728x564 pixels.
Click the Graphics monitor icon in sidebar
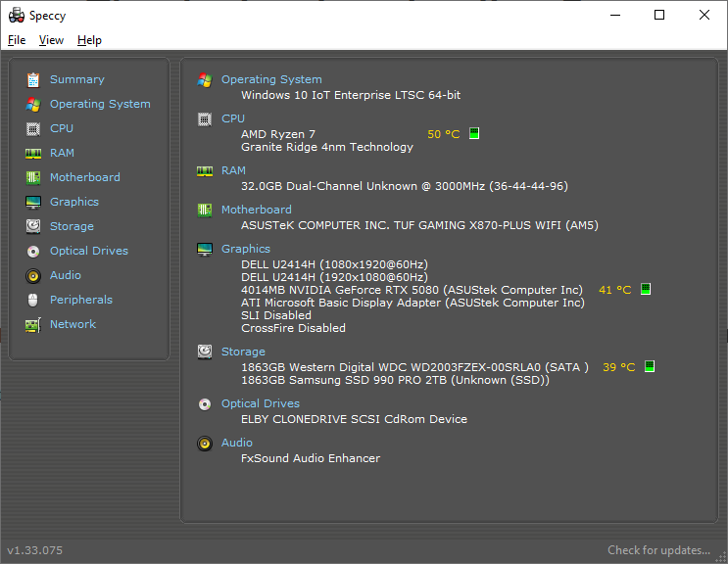click(33, 203)
